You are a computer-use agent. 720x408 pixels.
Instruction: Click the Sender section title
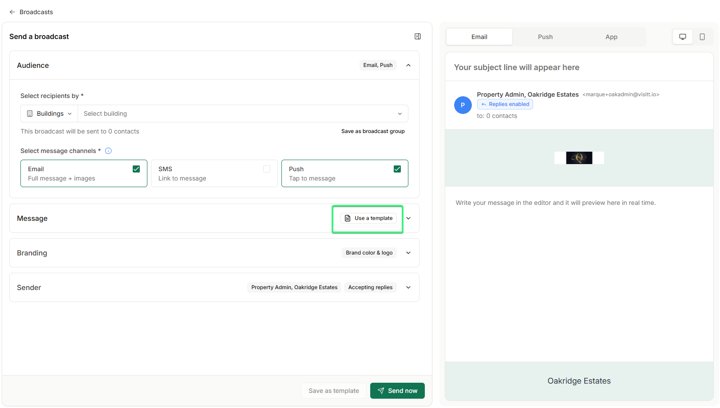coord(29,288)
